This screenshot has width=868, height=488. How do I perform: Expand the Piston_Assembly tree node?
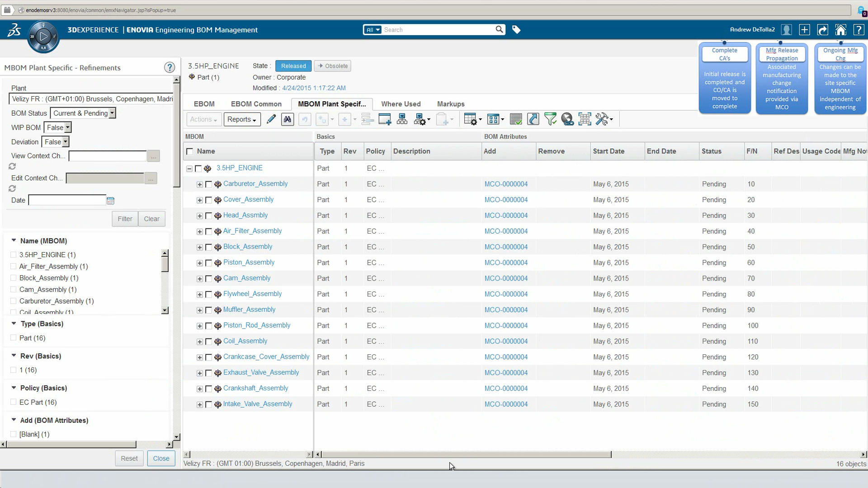click(x=200, y=263)
